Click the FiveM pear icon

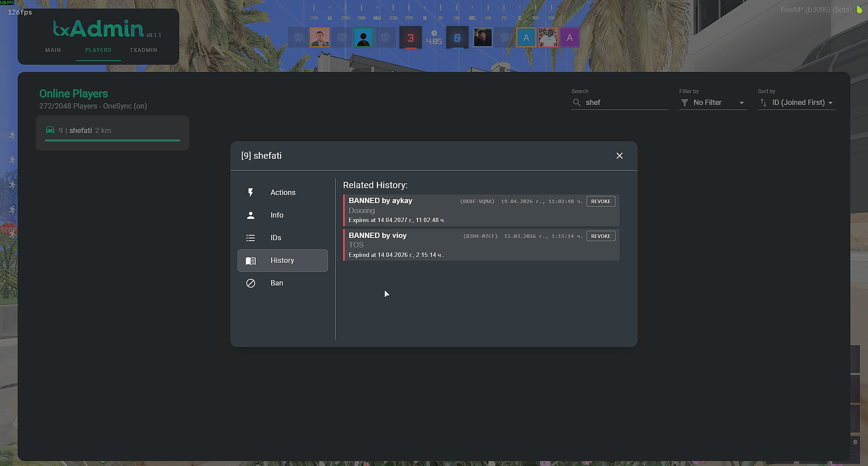[x=859, y=10]
